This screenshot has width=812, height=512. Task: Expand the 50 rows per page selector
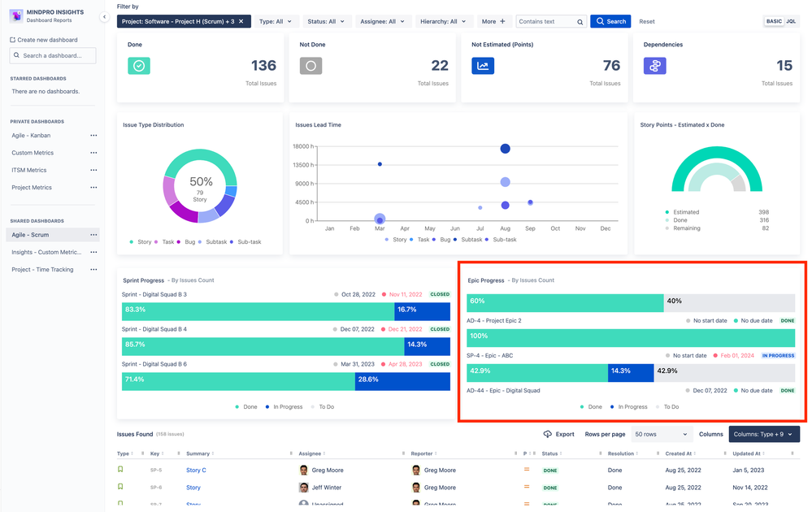coord(662,434)
